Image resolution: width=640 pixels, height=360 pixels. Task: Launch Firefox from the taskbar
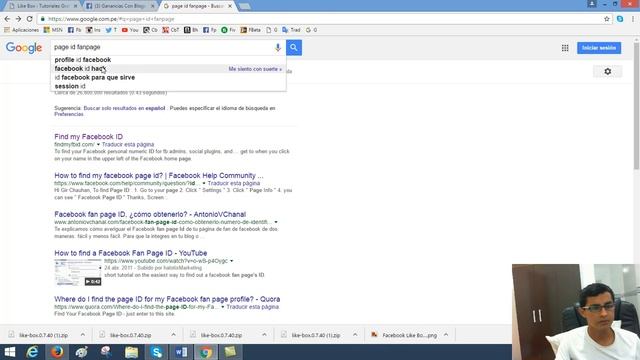pos(57,352)
